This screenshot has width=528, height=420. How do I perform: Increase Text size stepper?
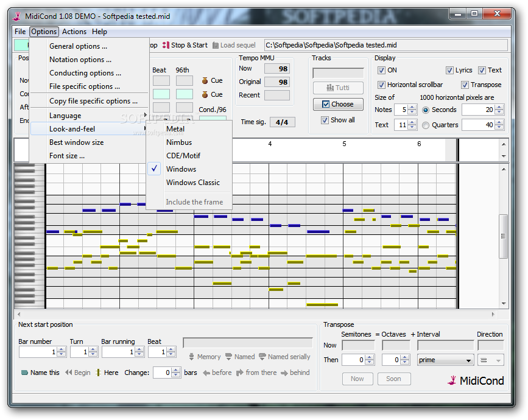(x=412, y=122)
